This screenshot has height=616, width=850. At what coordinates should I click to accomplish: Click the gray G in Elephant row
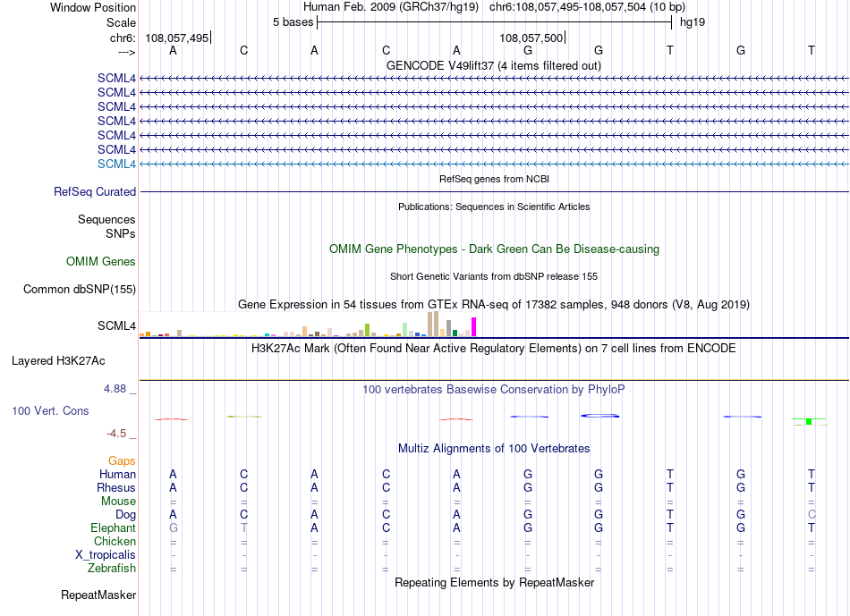(x=173, y=527)
